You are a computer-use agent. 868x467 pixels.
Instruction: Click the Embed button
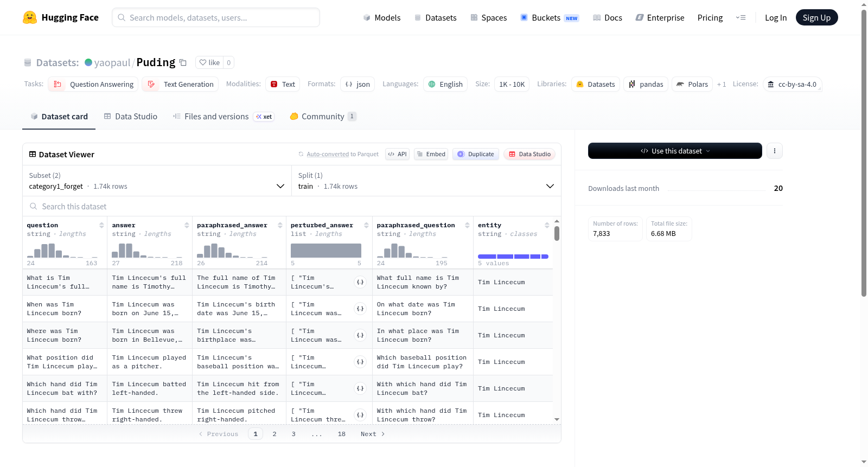pyautogui.click(x=431, y=154)
